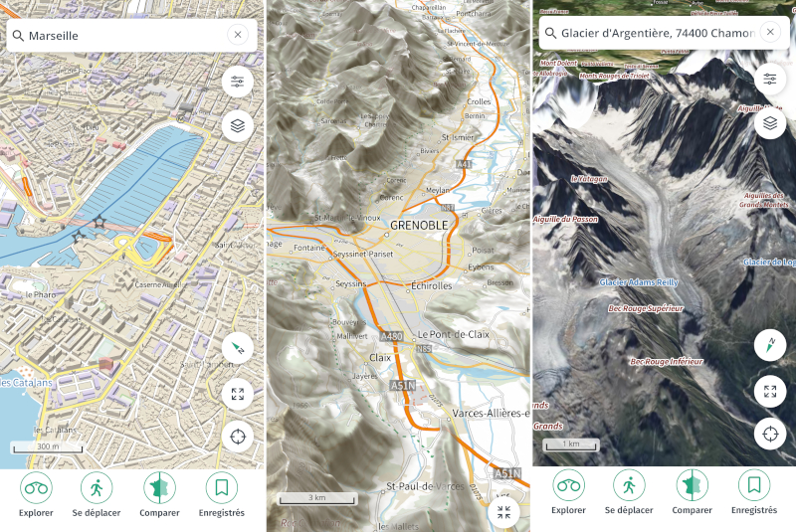Select the GRENOBLE city label
The width and height of the screenshot is (796, 532).
point(419,225)
